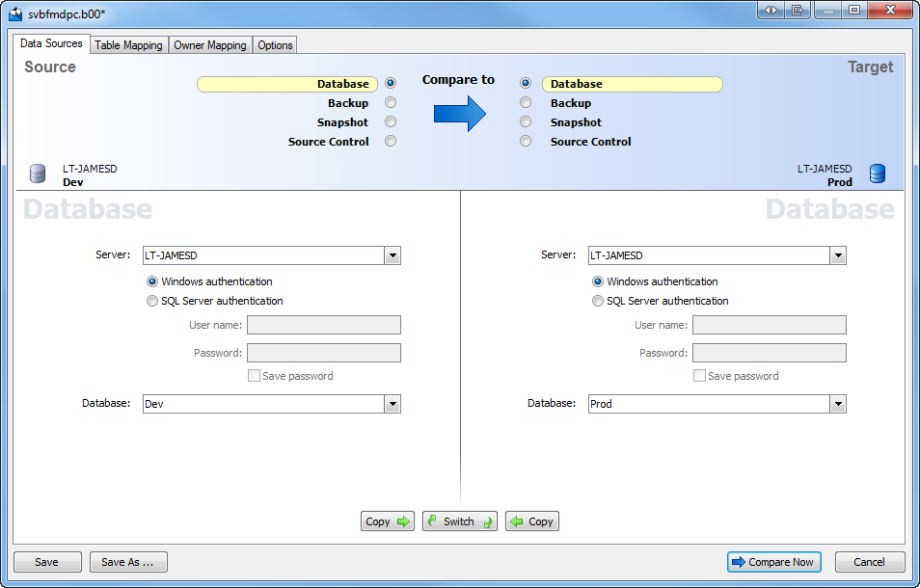Click the blue target database icon
Viewport: 920px width, 588px height.
pos(877,174)
